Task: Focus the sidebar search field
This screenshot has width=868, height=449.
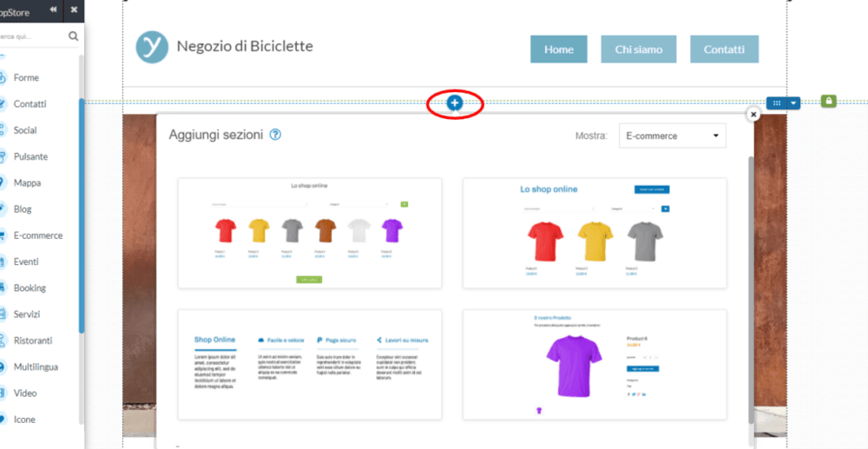Action: (32, 36)
